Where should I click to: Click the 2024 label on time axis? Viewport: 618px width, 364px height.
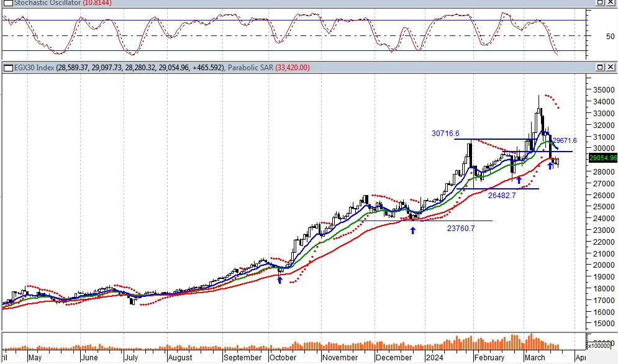click(x=432, y=358)
